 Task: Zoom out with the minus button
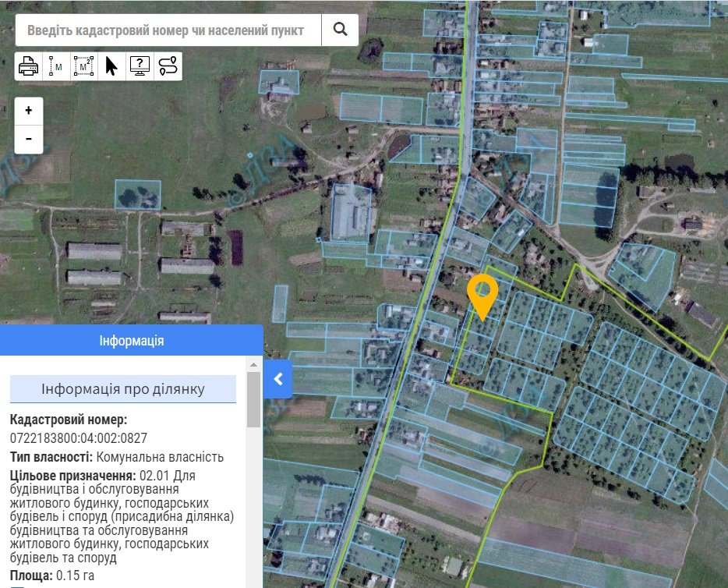[29, 139]
